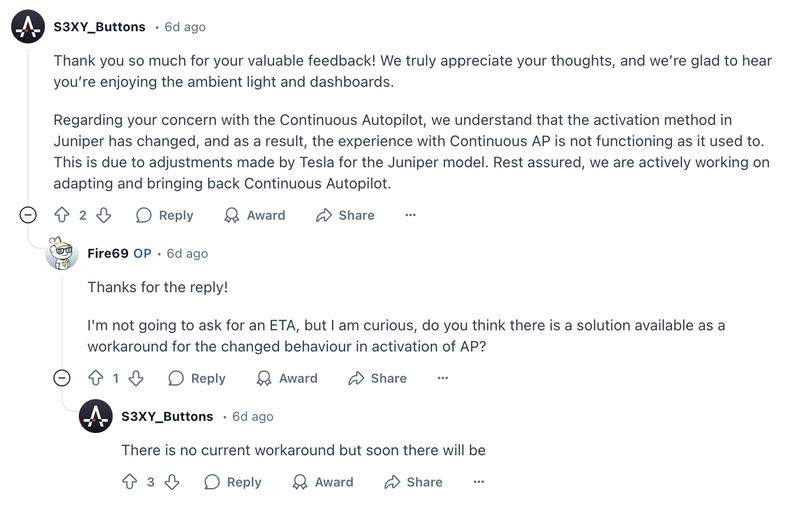Open more options on first comment

410,215
